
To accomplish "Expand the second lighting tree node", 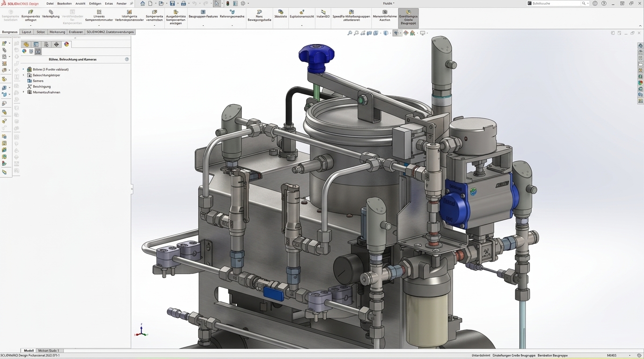I will click(x=23, y=75).
